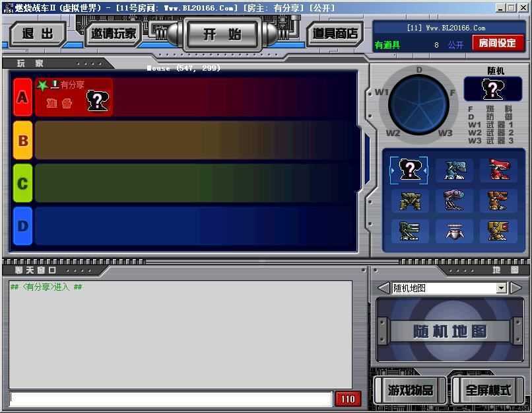
Task: Select the random question-mark mech in grid
Action: [409, 170]
